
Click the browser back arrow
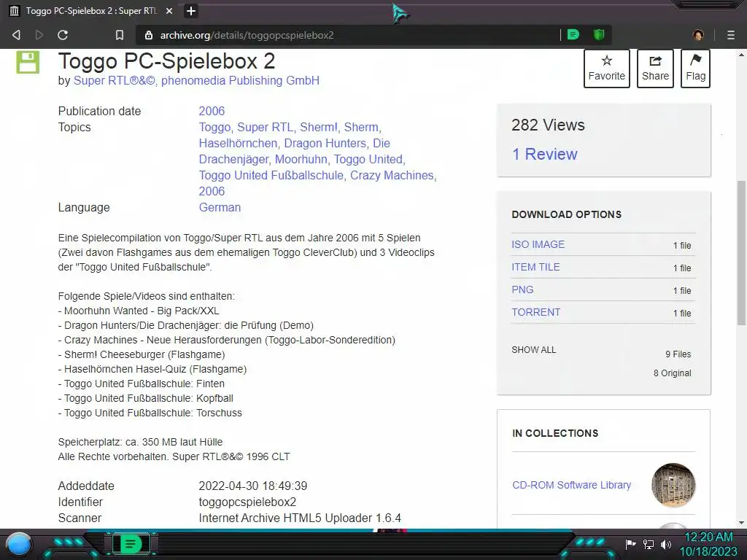click(16, 35)
